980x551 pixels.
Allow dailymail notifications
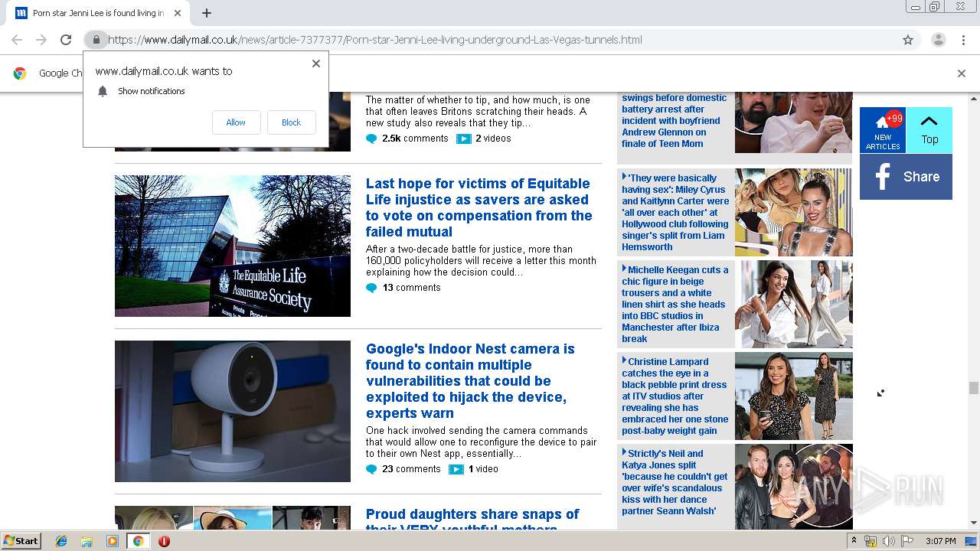tap(236, 122)
